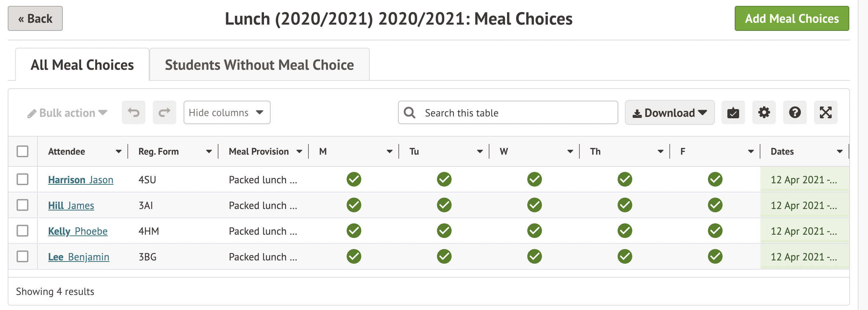
Task: Click the redo arrow icon
Action: tap(164, 112)
